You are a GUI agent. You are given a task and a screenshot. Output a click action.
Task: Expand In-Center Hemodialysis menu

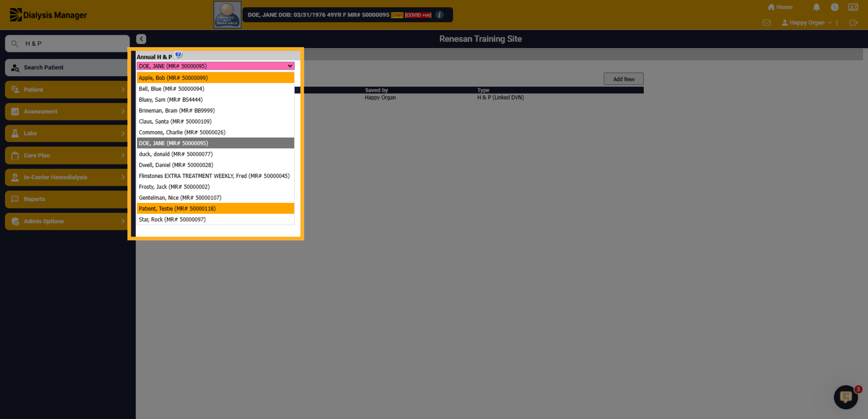pyautogui.click(x=67, y=177)
